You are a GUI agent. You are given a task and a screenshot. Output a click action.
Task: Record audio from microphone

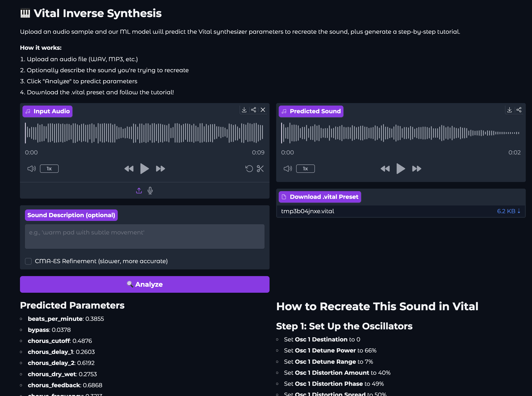coord(150,191)
